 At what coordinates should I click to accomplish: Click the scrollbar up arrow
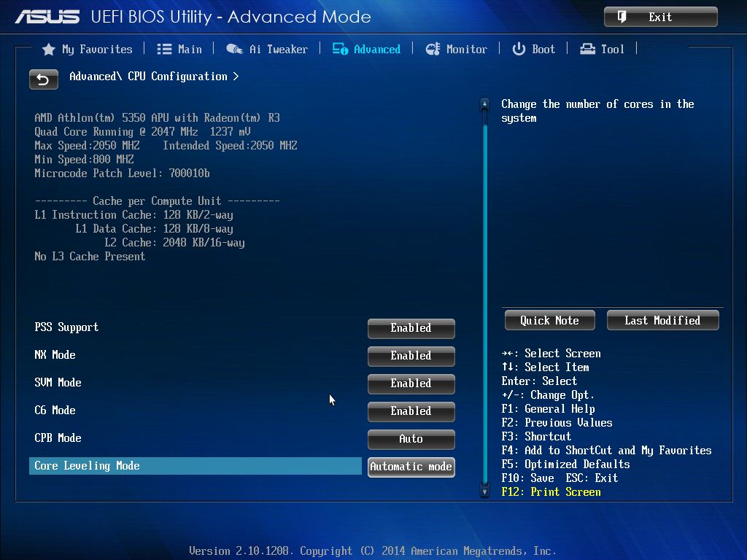484,104
